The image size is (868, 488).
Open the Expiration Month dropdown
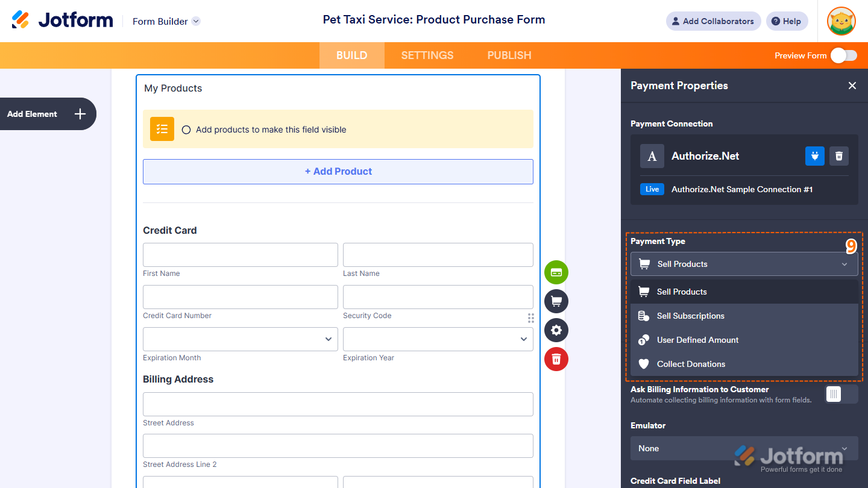[240, 339]
